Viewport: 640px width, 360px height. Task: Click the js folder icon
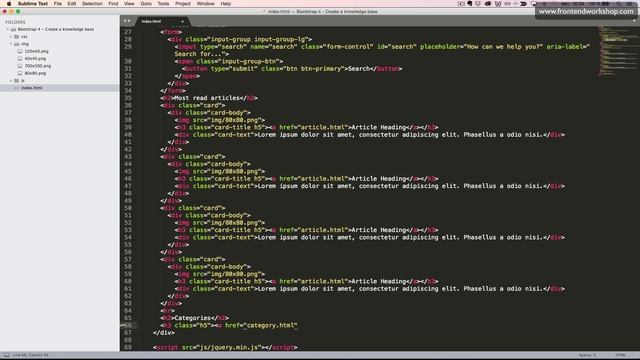[x=17, y=81]
